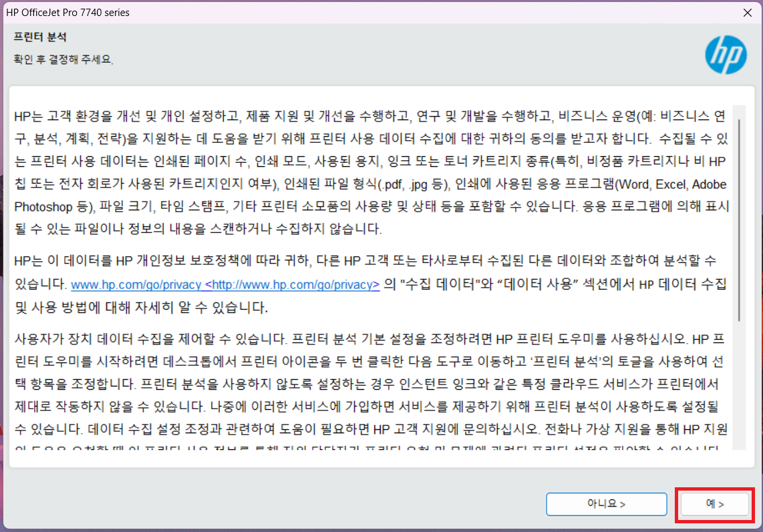Decline data collection with the 아니요 > button

[x=606, y=504]
